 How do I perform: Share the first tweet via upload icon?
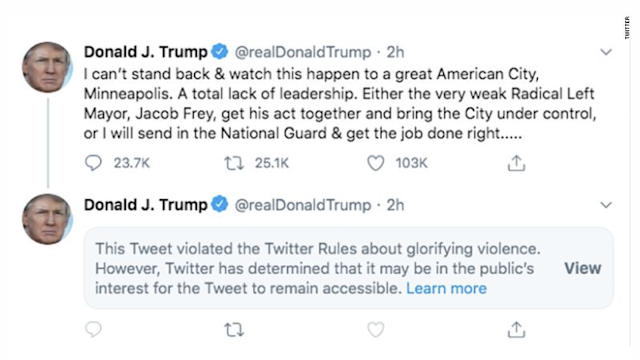[516, 163]
